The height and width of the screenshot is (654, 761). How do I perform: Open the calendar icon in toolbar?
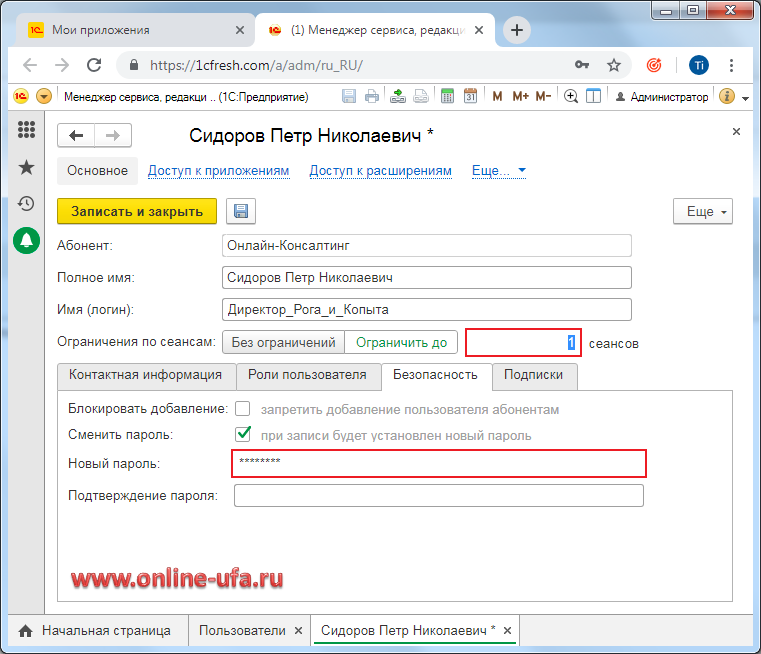(x=470, y=97)
